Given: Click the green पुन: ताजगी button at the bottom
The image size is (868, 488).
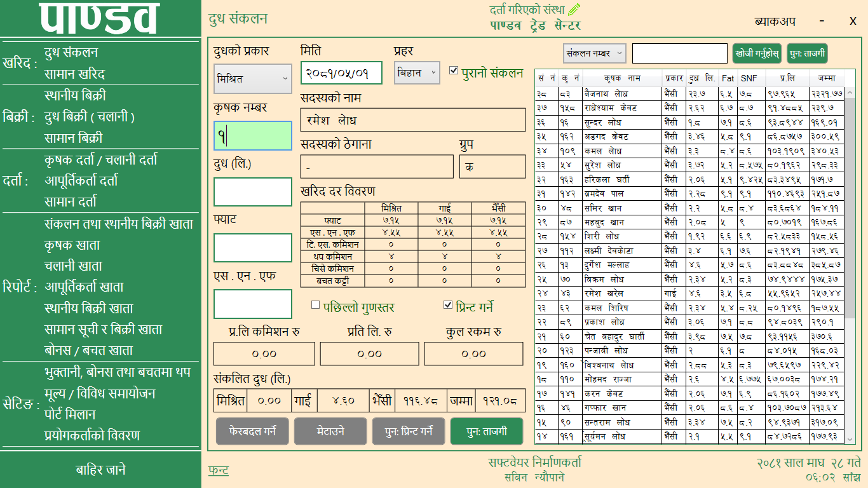Looking at the screenshot, I should [487, 431].
